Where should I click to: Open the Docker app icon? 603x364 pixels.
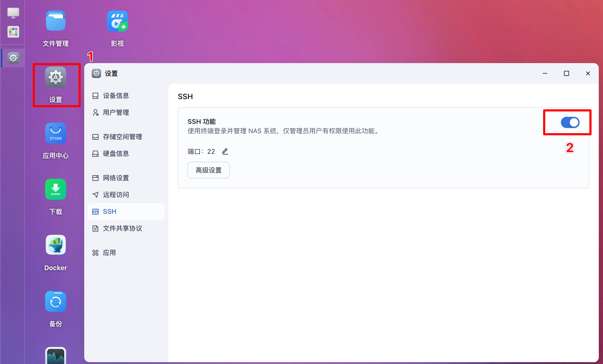[x=56, y=245]
